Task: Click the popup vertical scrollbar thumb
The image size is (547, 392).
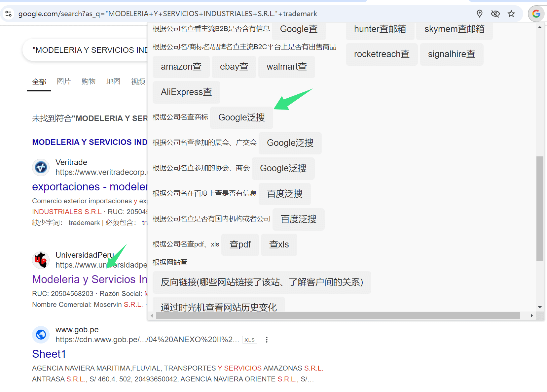Action: (x=540, y=209)
